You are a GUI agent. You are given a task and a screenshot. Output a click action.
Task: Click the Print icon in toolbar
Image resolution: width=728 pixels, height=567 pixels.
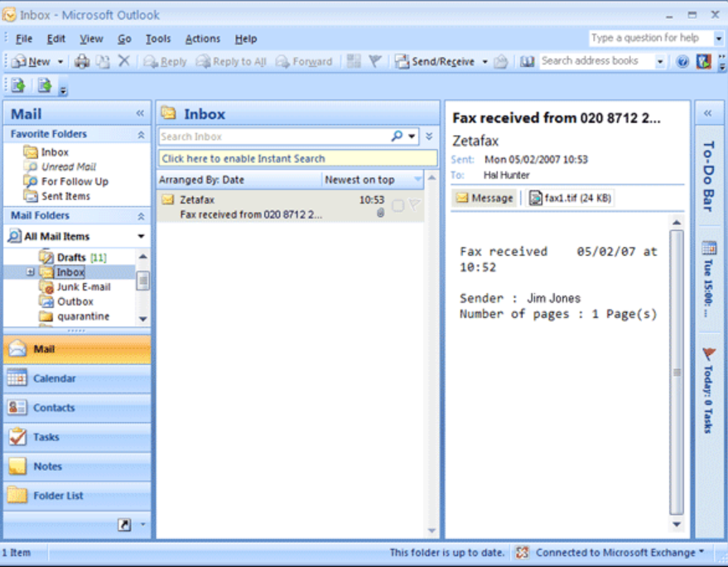pos(82,61)
